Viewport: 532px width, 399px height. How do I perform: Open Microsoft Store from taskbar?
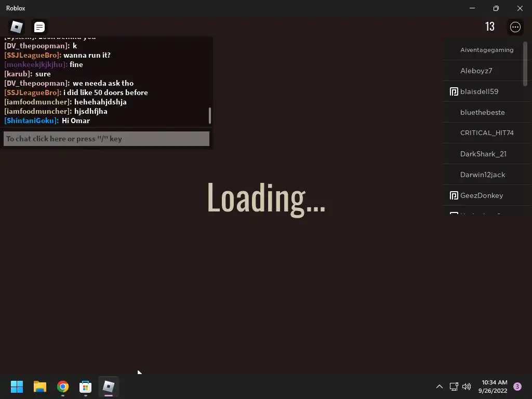[86, 387]
